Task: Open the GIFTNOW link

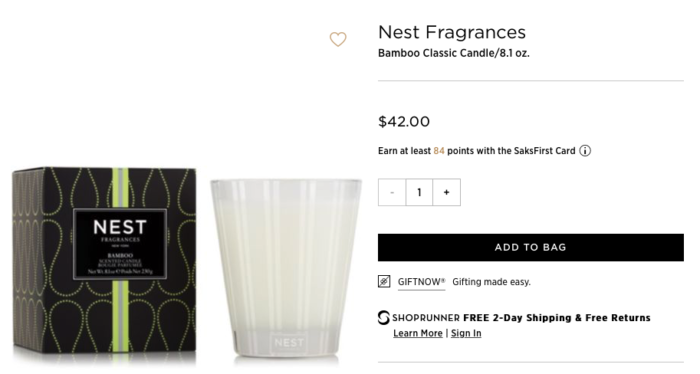Action: click(421, 282)
